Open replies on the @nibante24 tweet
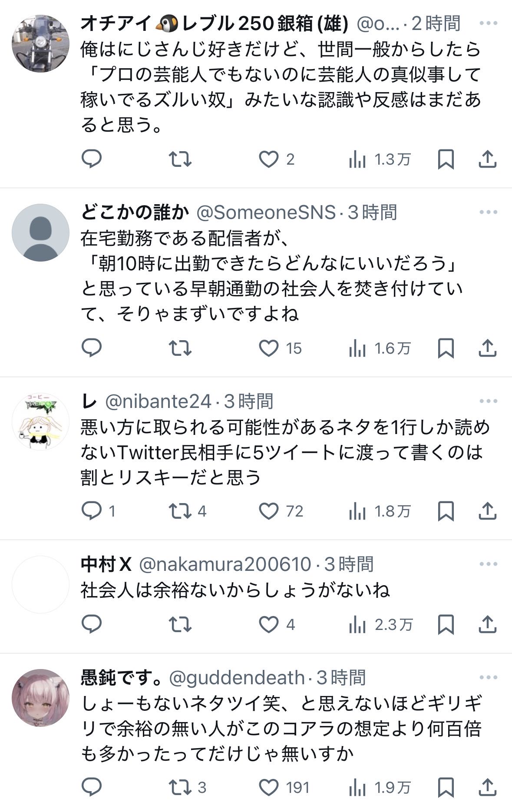512x812 pixels. coord(92,511)
